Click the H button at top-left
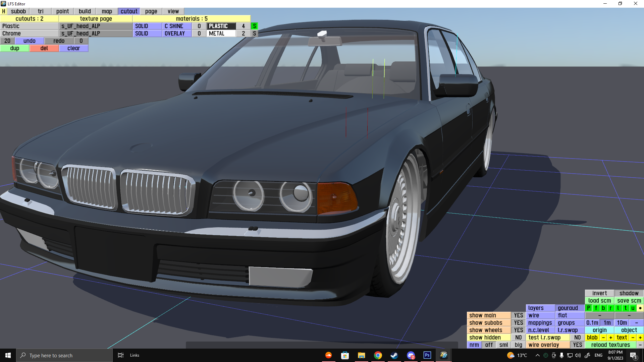The height and width of the screenshot is (362, 644). pyautogui.click(x=4, y=11)
